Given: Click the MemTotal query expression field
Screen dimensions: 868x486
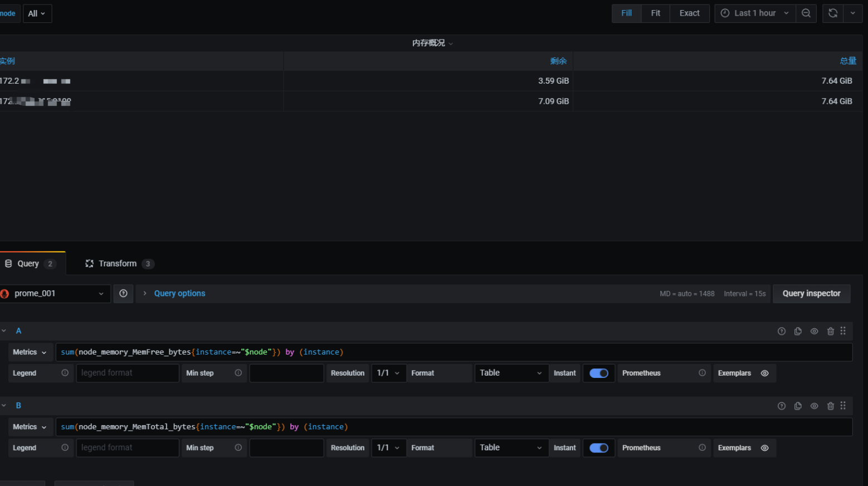Looking at the screenshot, I should pos(454,427).
